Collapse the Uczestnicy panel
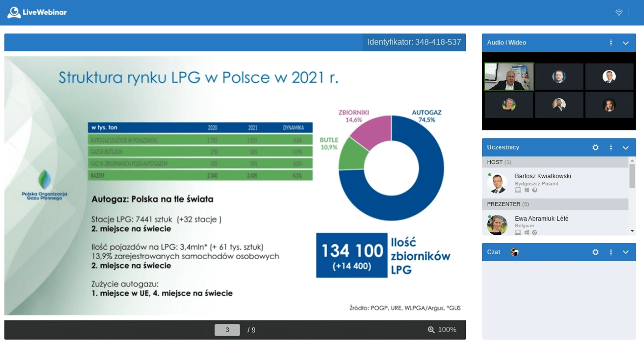Screen dimensions: 644x347 [625, 148]
